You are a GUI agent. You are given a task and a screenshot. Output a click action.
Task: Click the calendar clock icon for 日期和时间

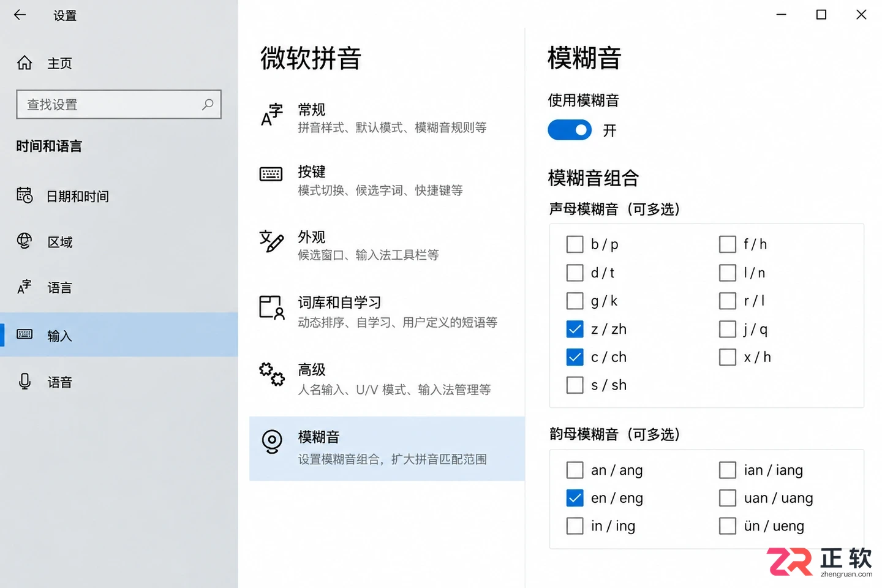click(24, 195)
